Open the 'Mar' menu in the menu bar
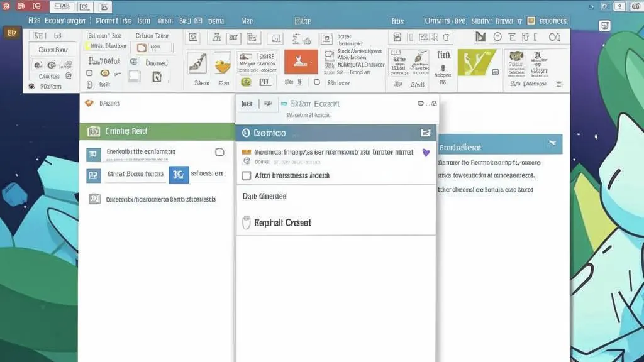Image resolution: width=644 pixels, height=362 pixels. [247, 21]
